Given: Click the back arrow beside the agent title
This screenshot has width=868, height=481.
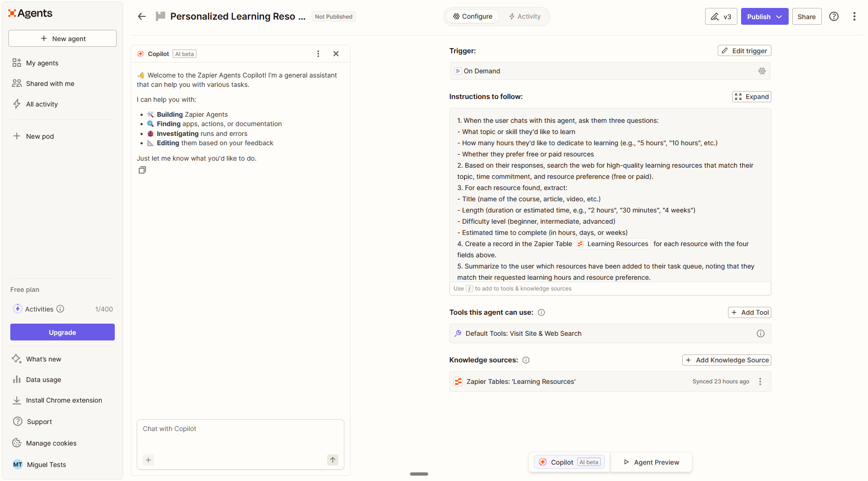Looking at the screenshot, I should [x=141, y=16].
